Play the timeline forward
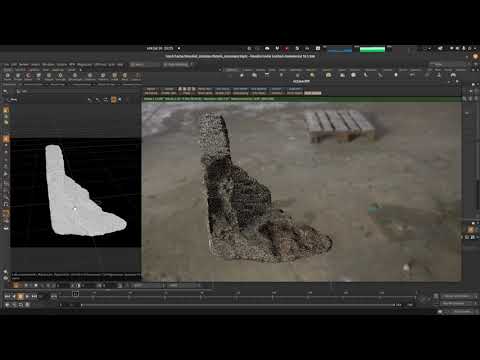The width and height of the screenshot is (480, 360). point(27,296)
